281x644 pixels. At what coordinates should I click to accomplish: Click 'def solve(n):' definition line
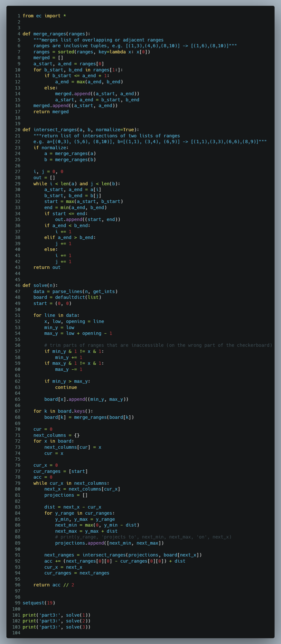pyautogui.click(x=40, y=285)
